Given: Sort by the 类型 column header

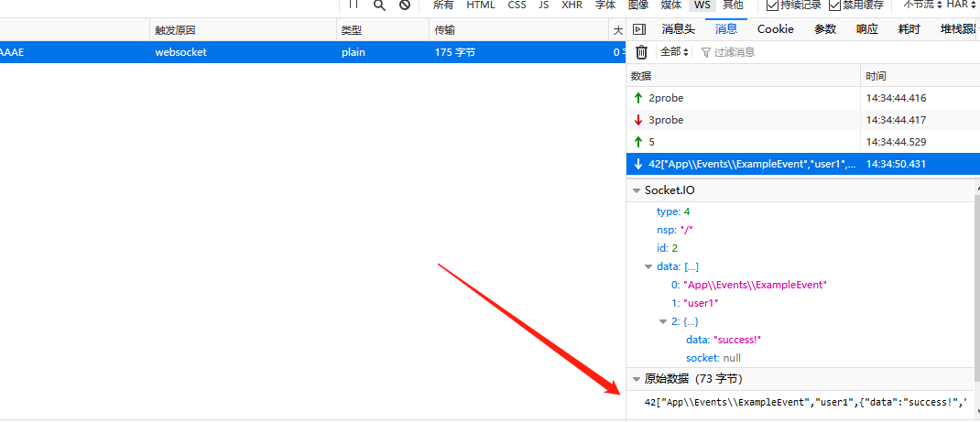Looking at the screenshot, I should point(383,30).
